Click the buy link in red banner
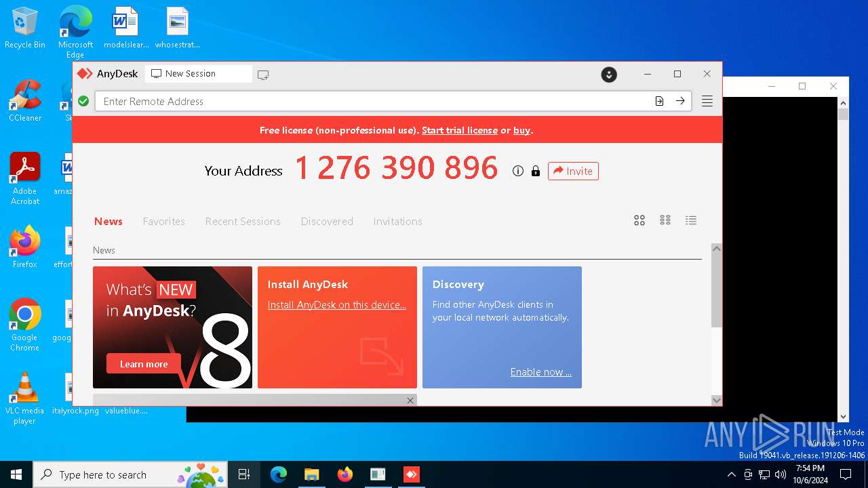The image size is (868, 488). click(x=521, y=130)
